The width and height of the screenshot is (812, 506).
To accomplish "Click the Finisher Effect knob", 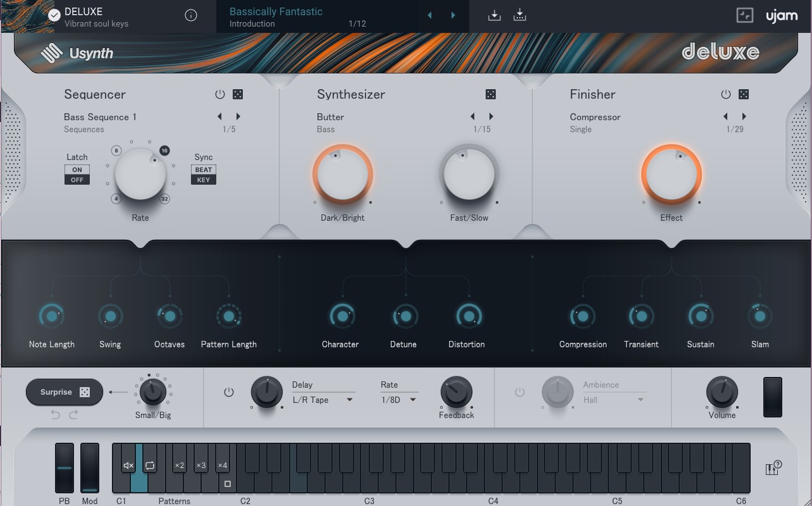I will point(672,175).
